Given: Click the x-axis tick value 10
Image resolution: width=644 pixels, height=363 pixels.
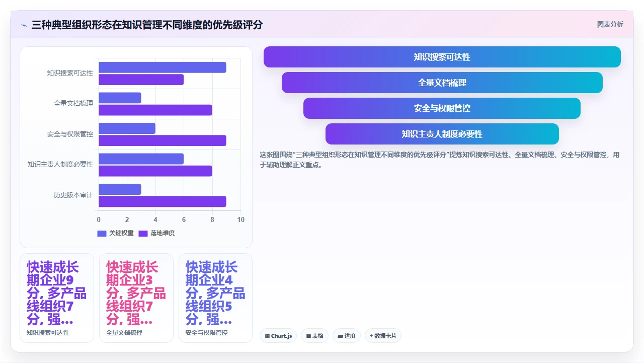Looking at the screenshot, I should click(x=240, y=220).
